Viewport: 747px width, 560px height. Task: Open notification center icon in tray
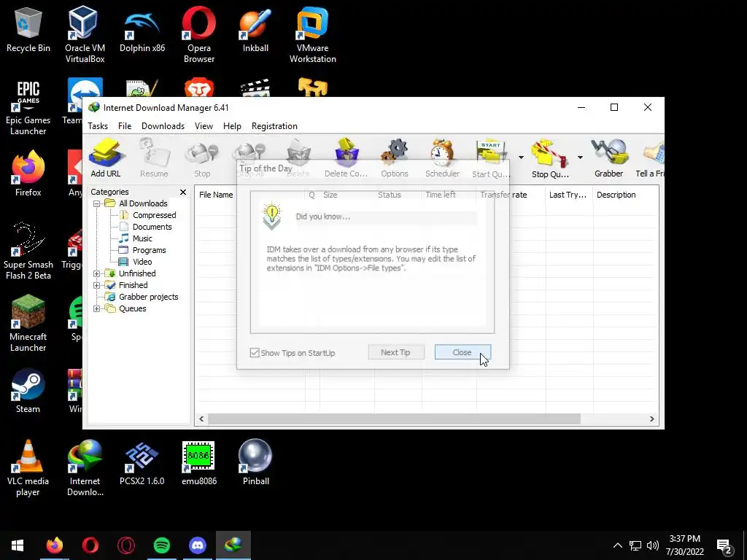[x=724, y=545]
